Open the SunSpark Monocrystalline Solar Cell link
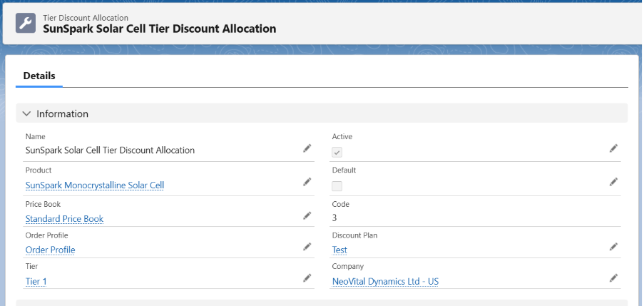 [95, 185]
